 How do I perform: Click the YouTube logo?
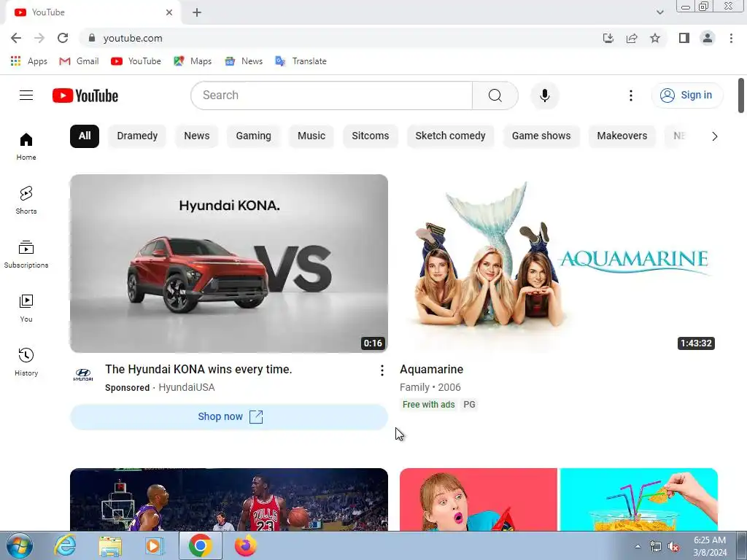pos(85,96)
